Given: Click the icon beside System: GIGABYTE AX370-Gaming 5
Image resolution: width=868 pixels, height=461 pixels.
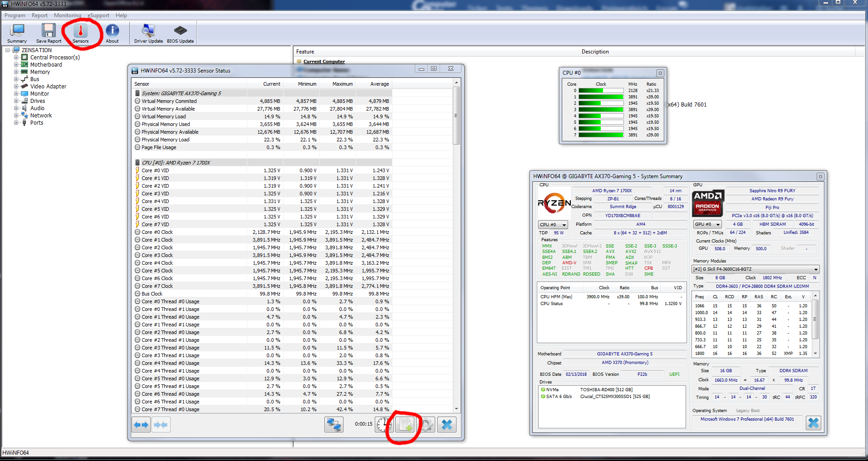Looking at the screenshot, I should tap(137, 93).
